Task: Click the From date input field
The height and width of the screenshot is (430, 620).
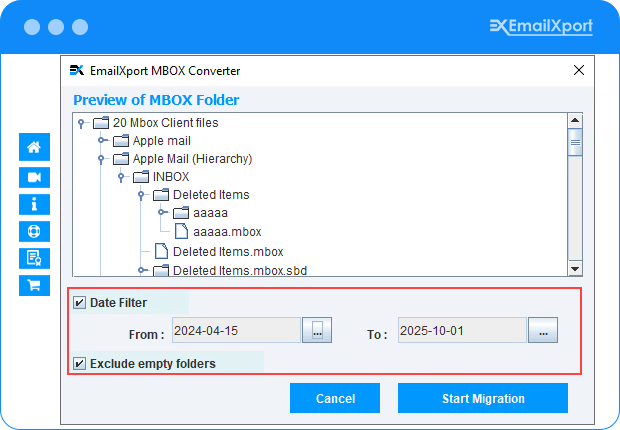Action: click(x=236, y=331)
